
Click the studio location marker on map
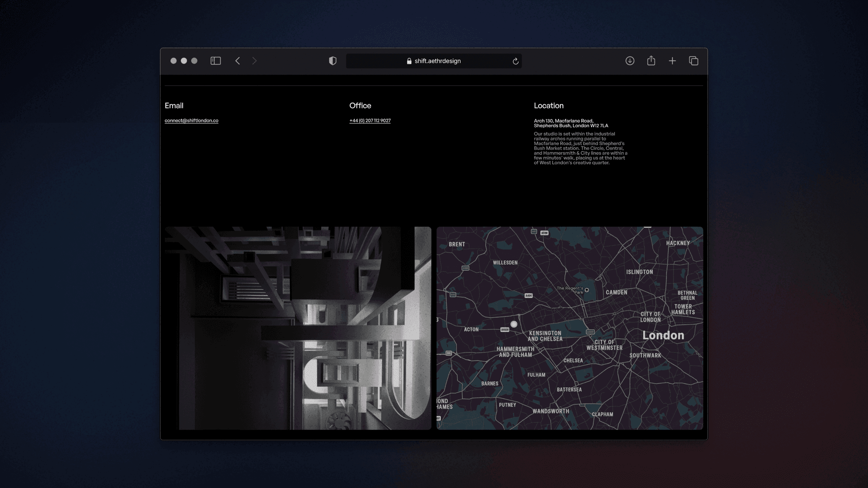[514, 324]
